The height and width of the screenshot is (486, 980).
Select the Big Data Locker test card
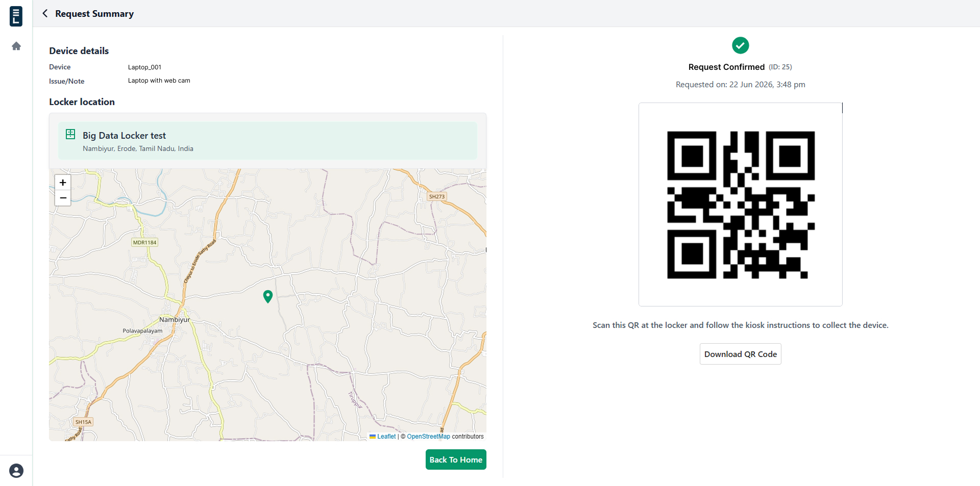click(x=267, y=141)
